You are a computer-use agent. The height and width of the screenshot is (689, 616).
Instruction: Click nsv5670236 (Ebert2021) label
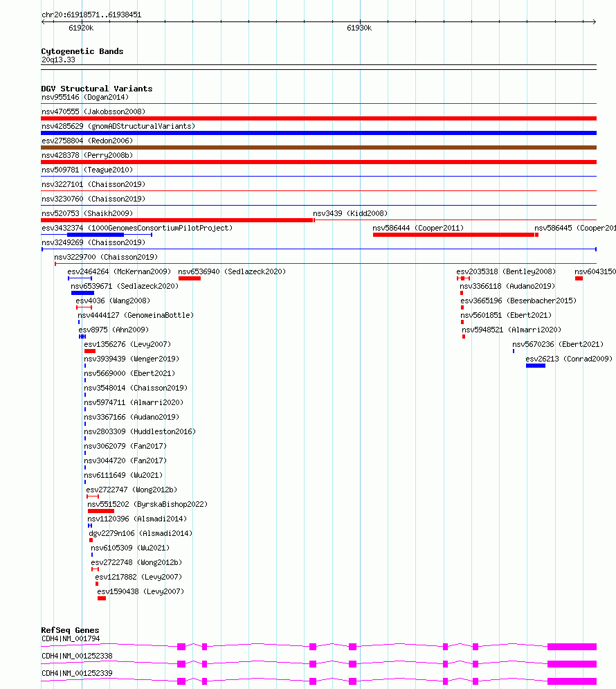tap(558, 343)
